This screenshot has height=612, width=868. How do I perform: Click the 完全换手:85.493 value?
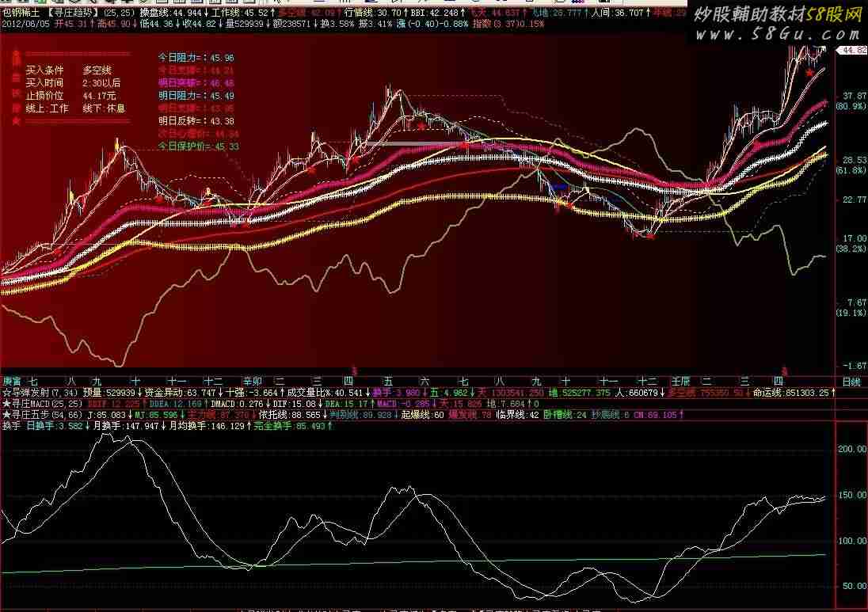pos(290,426)
